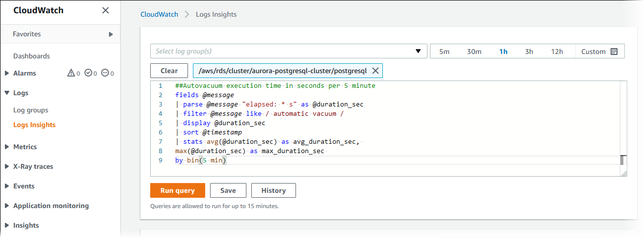
Task: Open the query History
Action: (273, 190)
